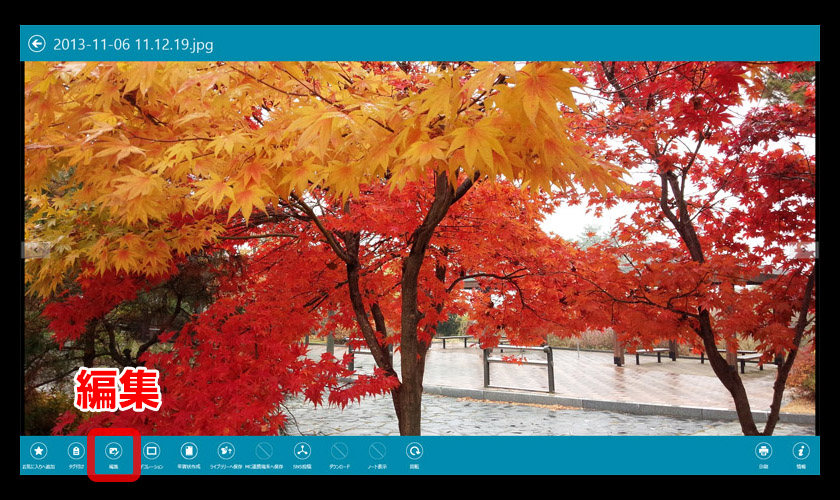Screen dimensions: 840x500
Task: Show photo information (情報) icon
Action: point(801,452)
